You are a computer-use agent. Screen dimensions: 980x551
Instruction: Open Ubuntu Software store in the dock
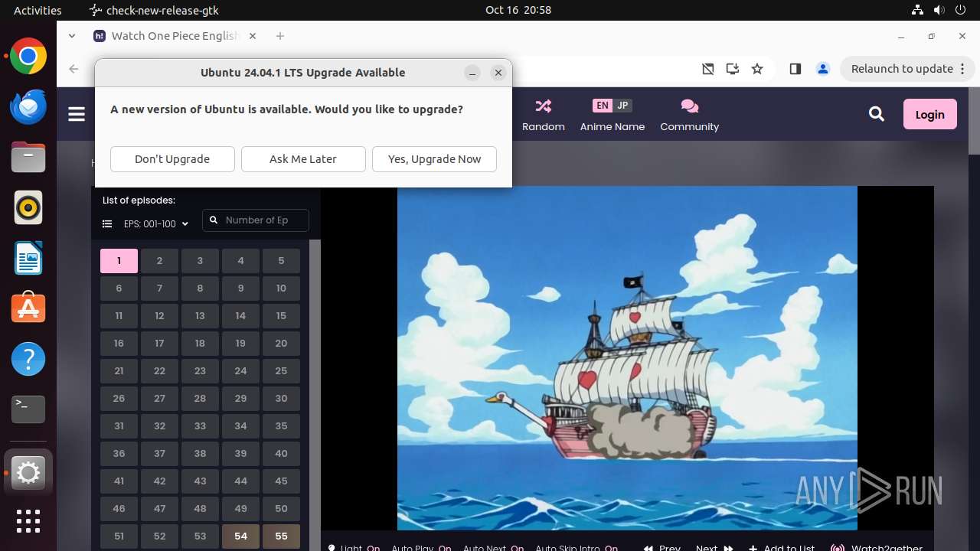28,308
